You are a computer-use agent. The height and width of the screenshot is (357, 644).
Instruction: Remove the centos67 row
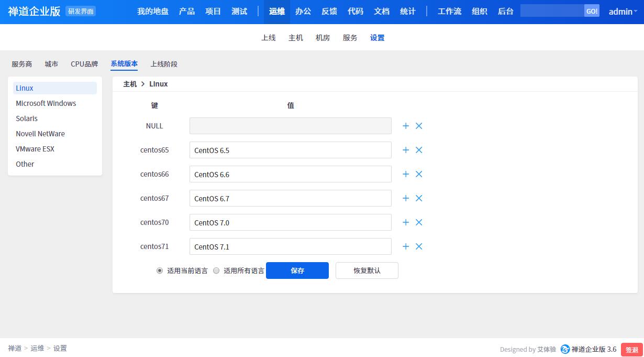coord(419,198)
